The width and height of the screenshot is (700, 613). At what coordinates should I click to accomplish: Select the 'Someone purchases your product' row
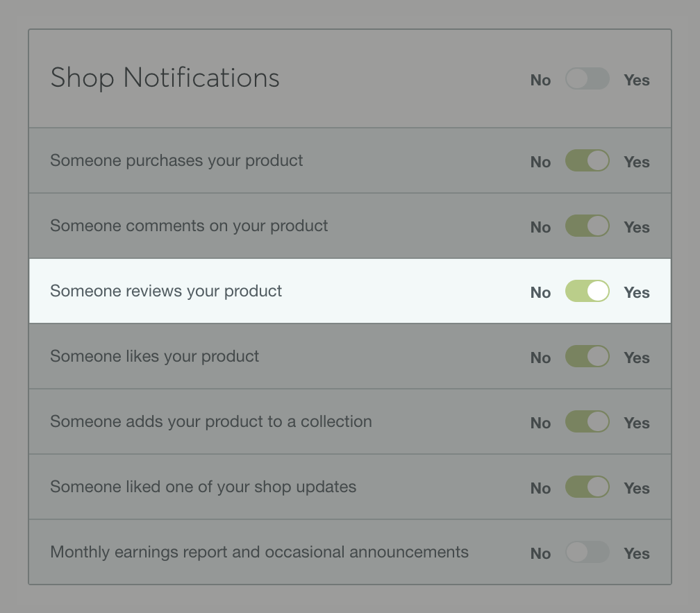coord(176,160)
